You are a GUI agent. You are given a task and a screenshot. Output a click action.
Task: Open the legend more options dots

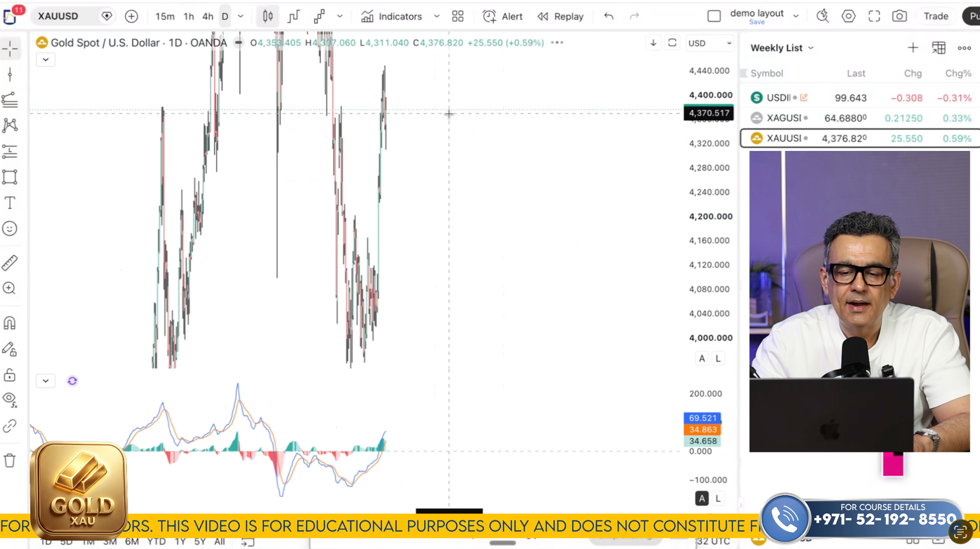click(557, 43)
